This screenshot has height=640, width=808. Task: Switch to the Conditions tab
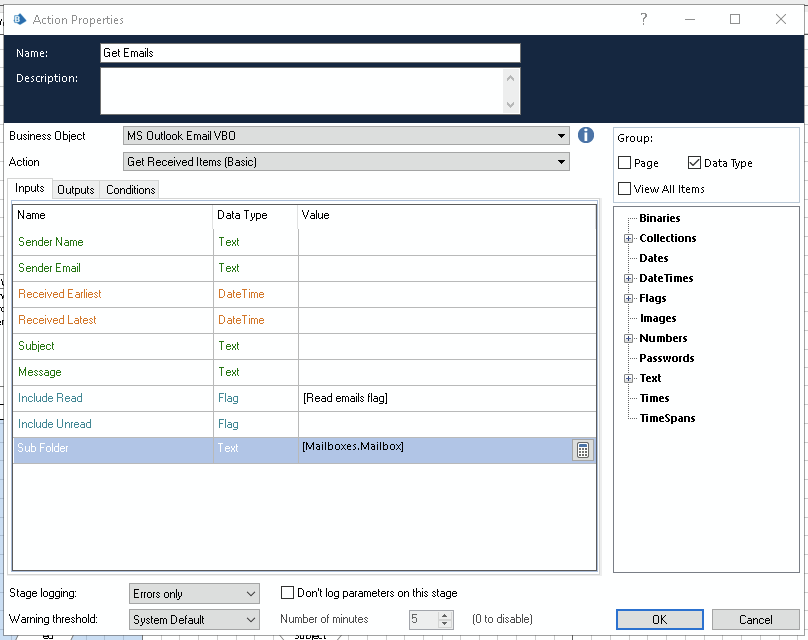point(130,190)
